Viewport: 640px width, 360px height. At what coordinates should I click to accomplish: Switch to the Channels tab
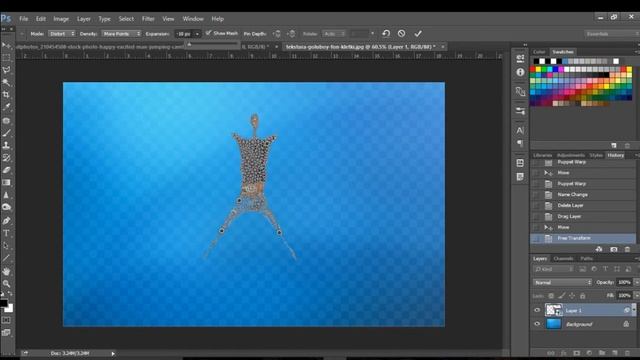point(564,258)
